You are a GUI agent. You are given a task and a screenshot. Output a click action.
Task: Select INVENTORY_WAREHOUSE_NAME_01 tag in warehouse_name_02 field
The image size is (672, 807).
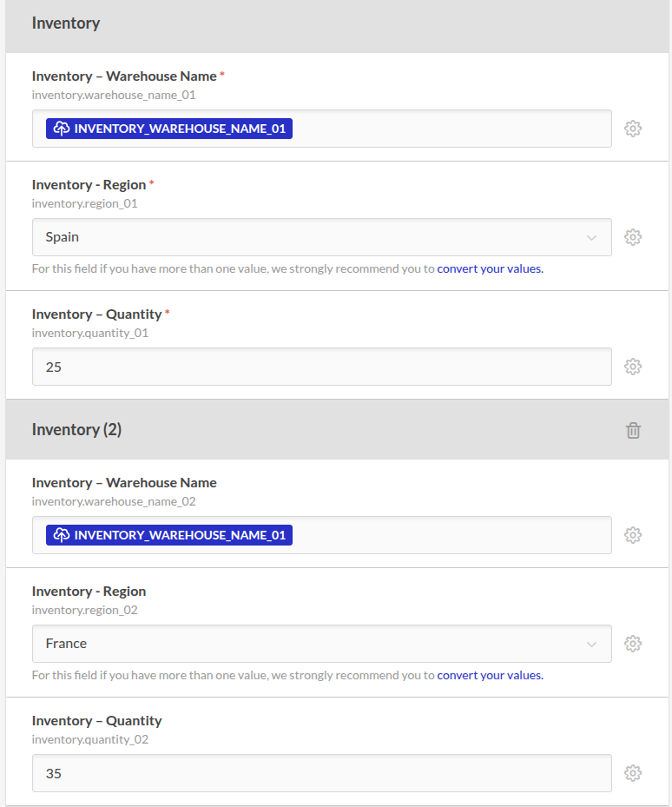[169, 535]
